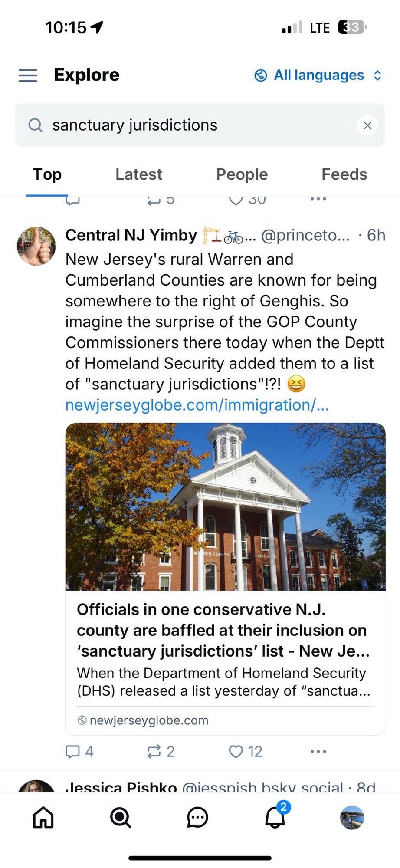Viewport: 400px width, 868px height.
Task: Switch to the People tab
Action: (x=242, y=174)
